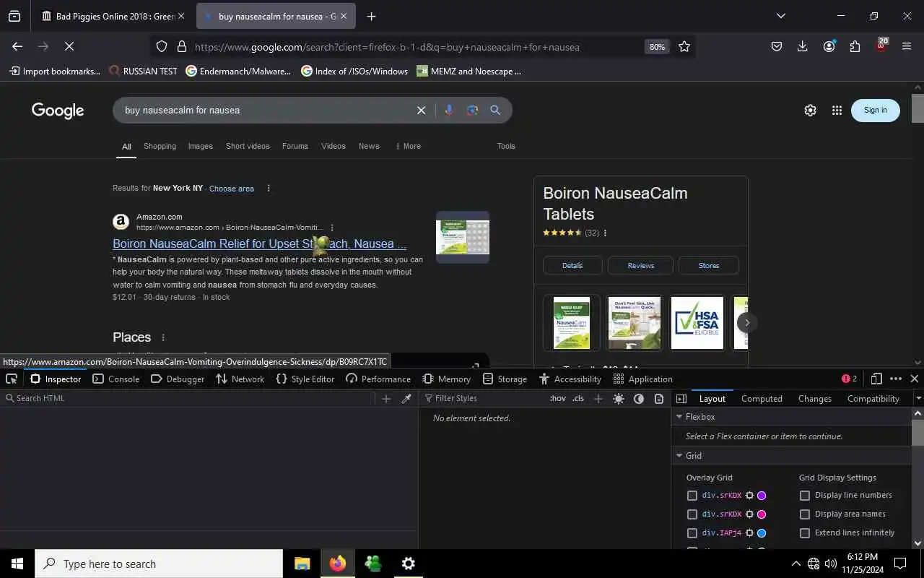
Task: Click the Choose area link
Action: coord(232,189)
